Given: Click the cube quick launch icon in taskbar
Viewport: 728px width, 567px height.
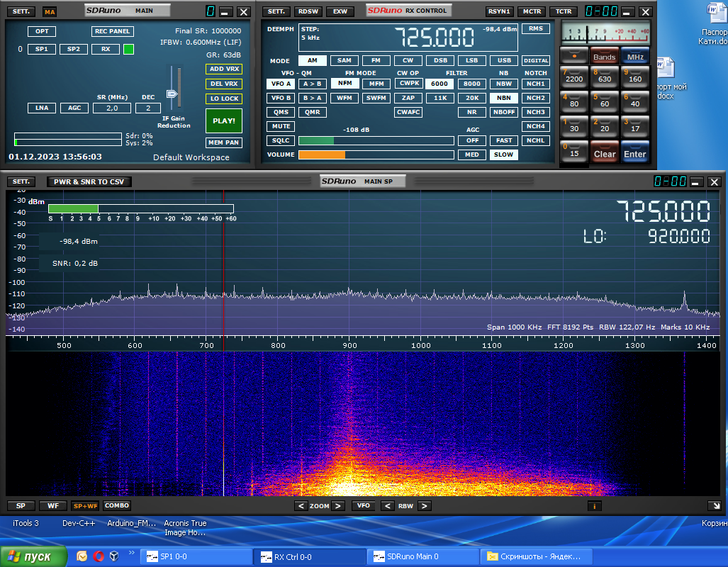Looking at the screenshot, I should (113, 556).
